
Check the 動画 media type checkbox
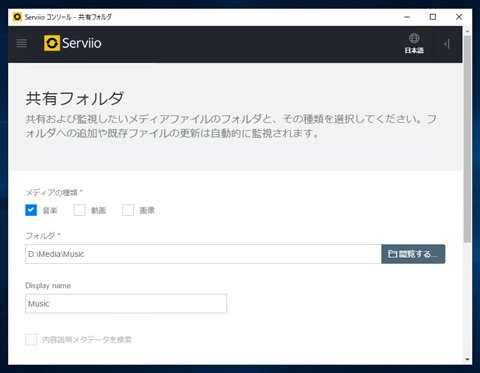80,210
